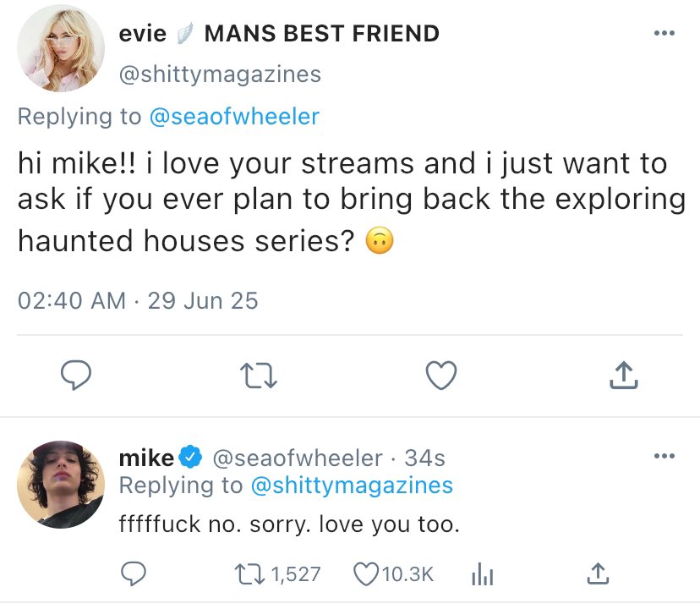Reply to mike's tweet
The height and width of the screenshot is (609, 700).
134,573
